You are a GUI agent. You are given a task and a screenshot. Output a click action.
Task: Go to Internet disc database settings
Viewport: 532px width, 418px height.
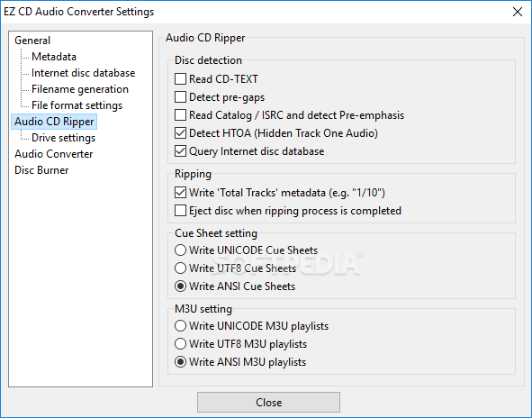(83, 73)
